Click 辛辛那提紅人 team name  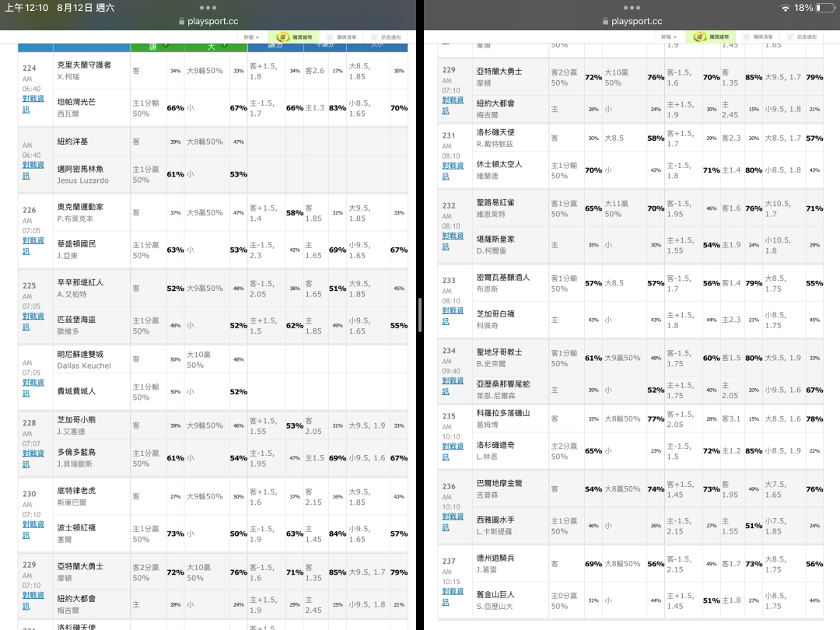pyautogui.click(x=80, y=282)
